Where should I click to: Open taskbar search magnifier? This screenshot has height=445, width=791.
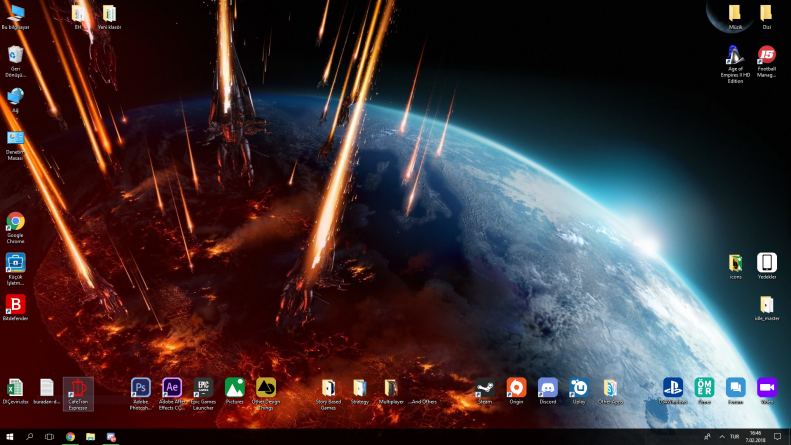(29, 436)
